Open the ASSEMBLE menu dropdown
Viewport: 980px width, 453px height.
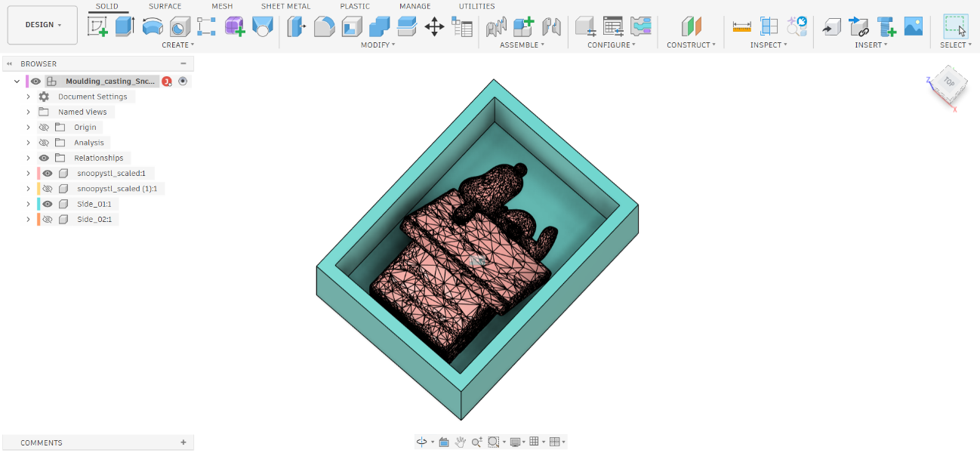point(522,45)
